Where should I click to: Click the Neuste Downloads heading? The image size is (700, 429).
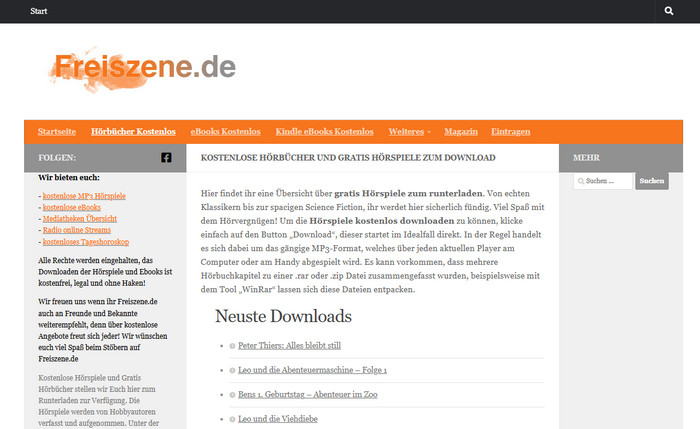pos(283,316)
